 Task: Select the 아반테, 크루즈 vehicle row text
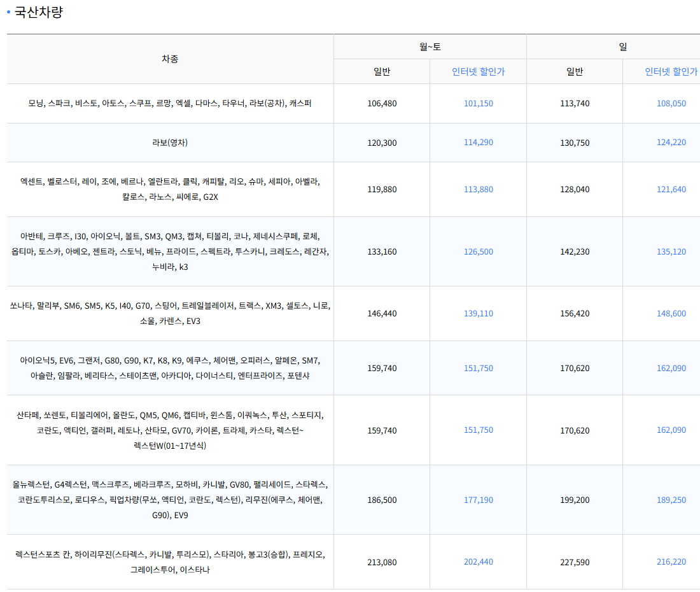(170, 251)
